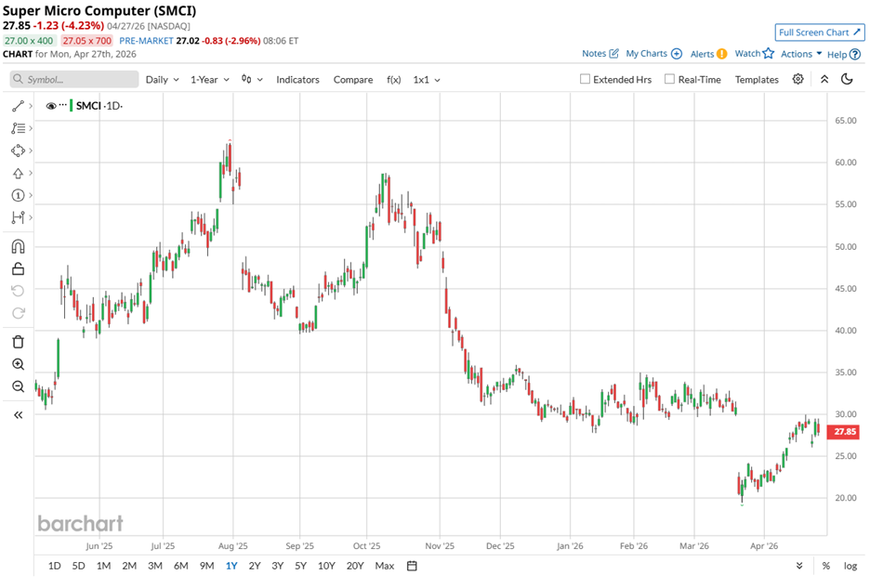Open the 1-Year period dropdown
Viewport: 870px width, 588px height.
point(210,79)
